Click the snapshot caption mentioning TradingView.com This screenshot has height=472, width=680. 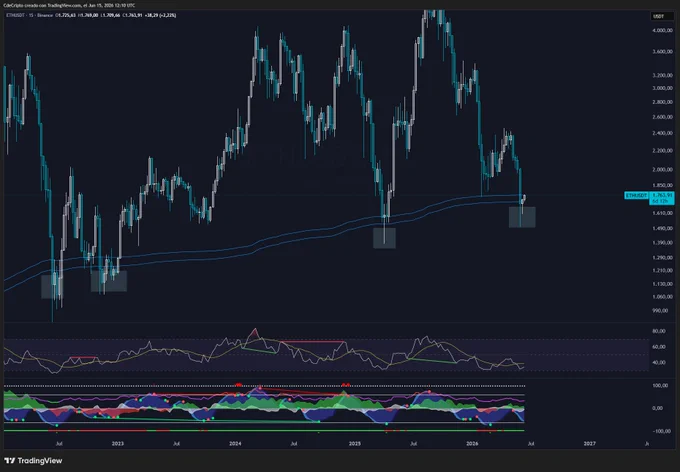69,5
